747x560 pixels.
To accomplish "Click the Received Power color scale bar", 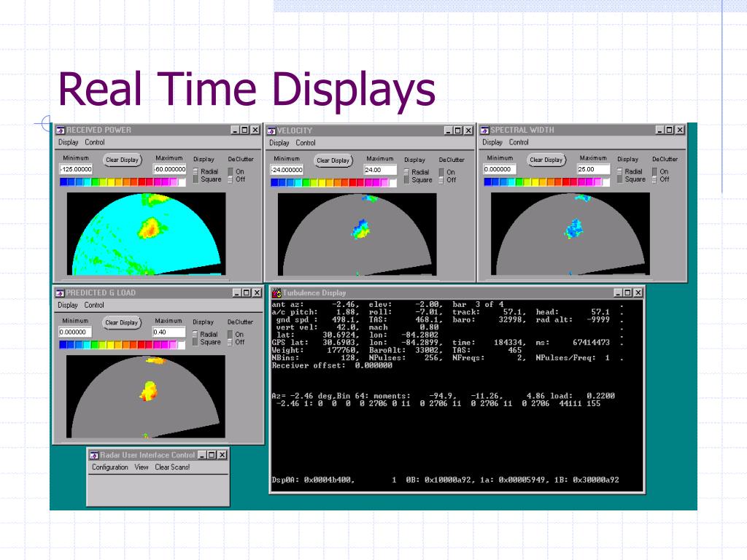I will pyautogui.click(x=123, y=182).
